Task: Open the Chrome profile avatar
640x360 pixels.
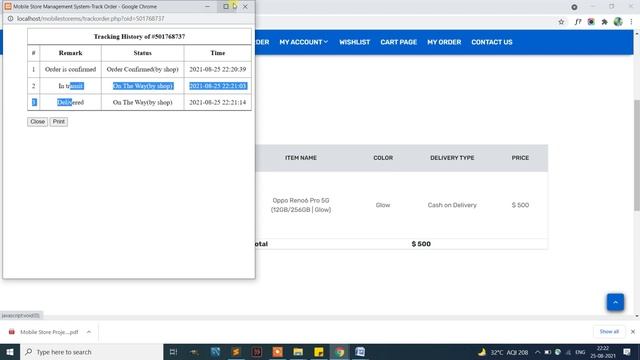Action: [x=618, y=22]
